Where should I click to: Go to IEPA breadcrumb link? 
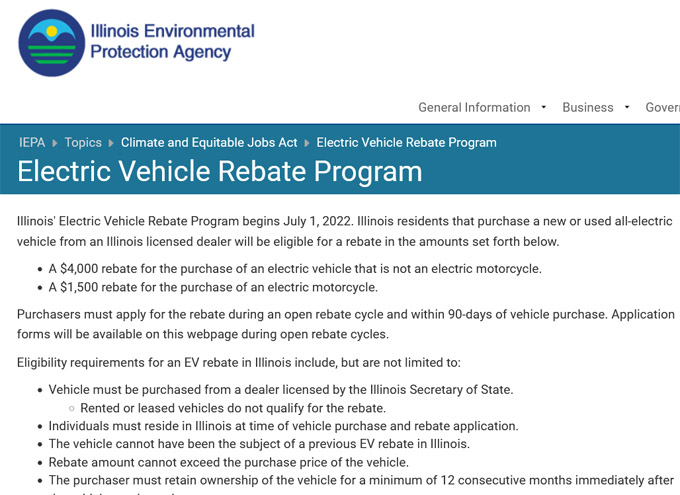(32, 142)
